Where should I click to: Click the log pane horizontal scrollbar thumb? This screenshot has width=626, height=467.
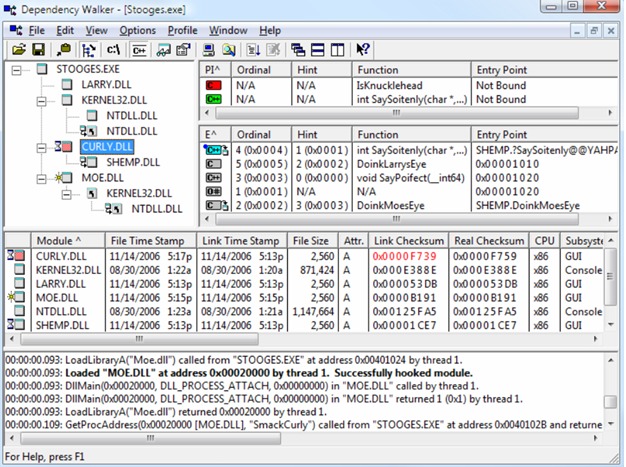(150, 438)
